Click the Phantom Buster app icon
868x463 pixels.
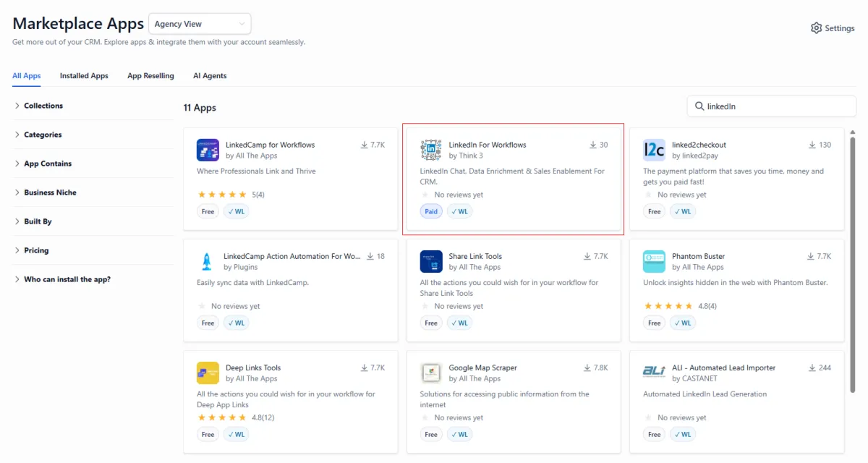coord(654,261)
